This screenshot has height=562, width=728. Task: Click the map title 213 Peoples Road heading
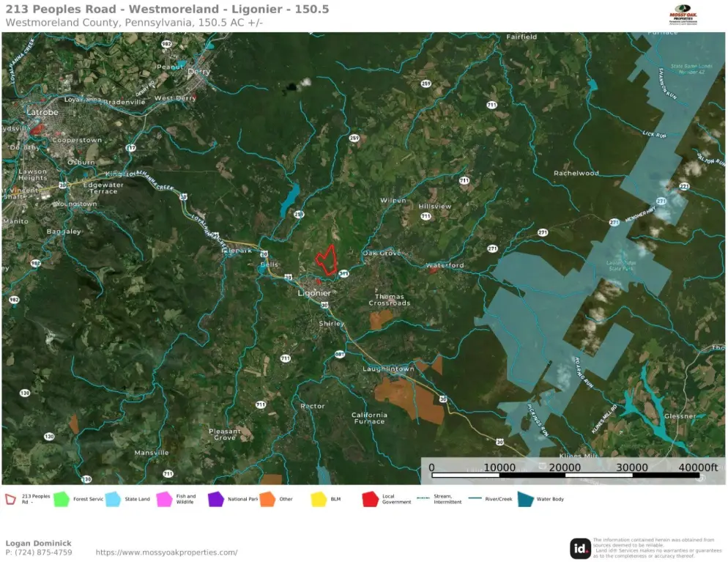167,10
